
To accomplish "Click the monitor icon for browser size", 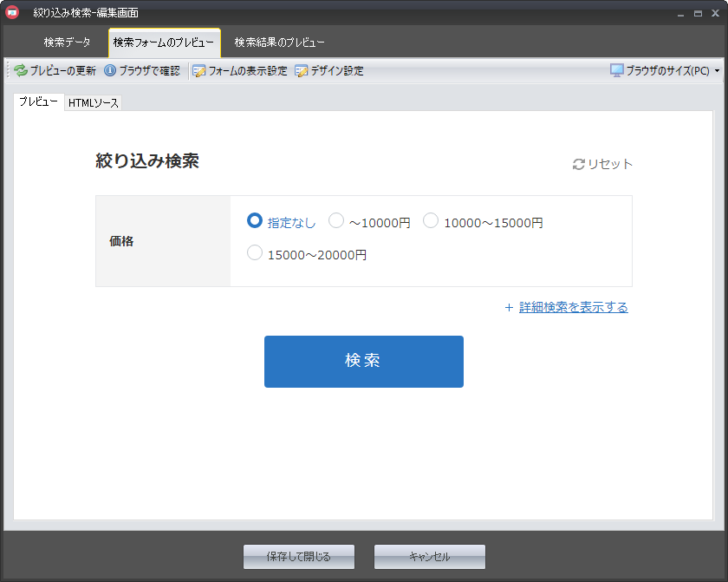I will click(x=617, y=70).
